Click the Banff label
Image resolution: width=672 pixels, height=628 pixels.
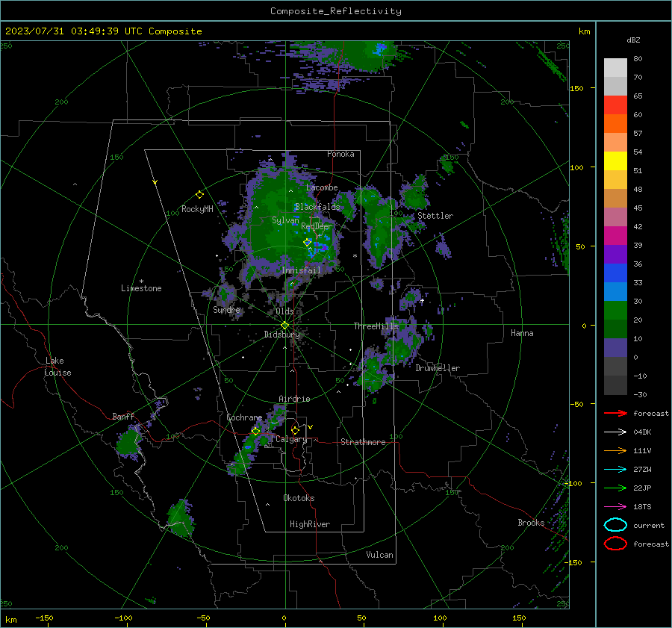(x=123, y=417)
